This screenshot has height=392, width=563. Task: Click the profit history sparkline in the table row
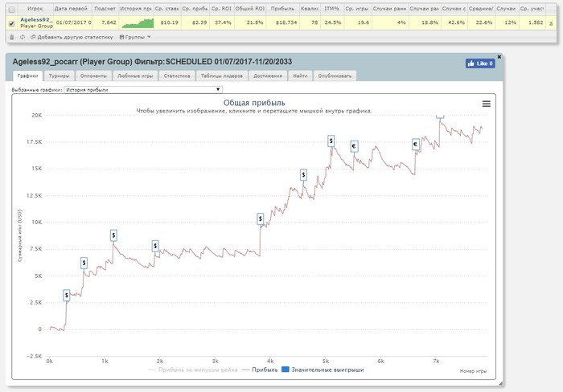click(x=138, y=23)
